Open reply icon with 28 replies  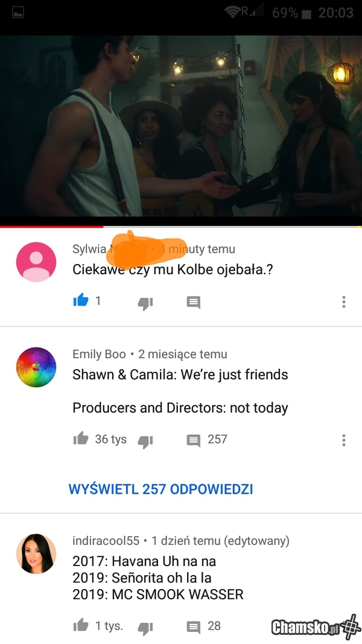[x=194, y=626]
